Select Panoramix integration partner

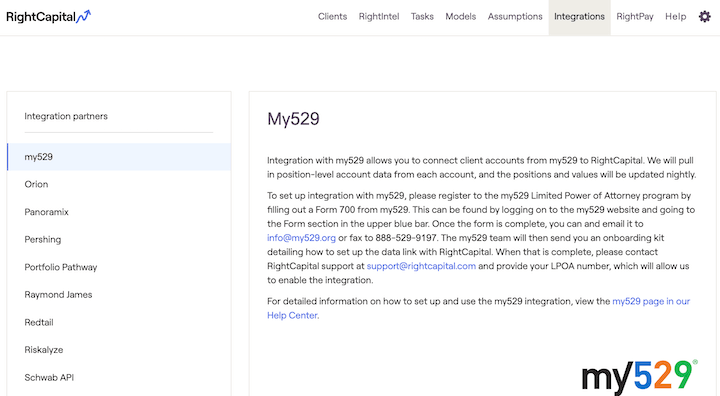coord(119,212)
